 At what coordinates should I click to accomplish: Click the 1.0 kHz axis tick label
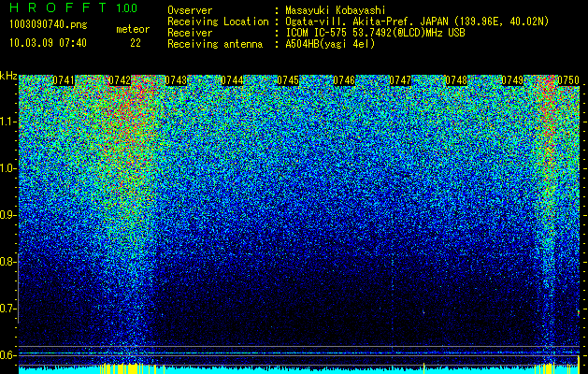[x=7, y=168]
